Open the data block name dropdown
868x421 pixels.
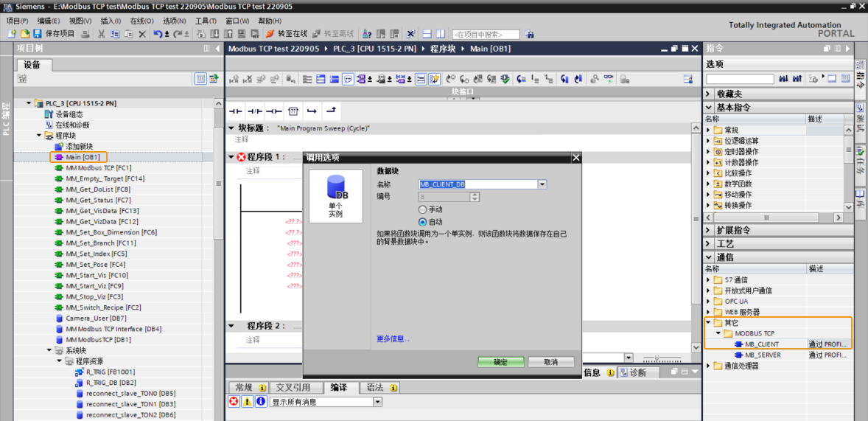(x=542, y=184)
